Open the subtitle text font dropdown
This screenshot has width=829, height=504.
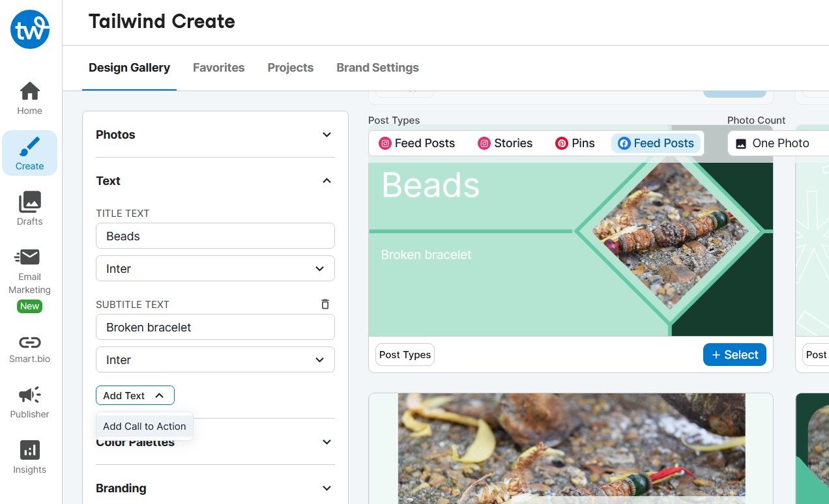pyautogui.click(x=215, y=359)
